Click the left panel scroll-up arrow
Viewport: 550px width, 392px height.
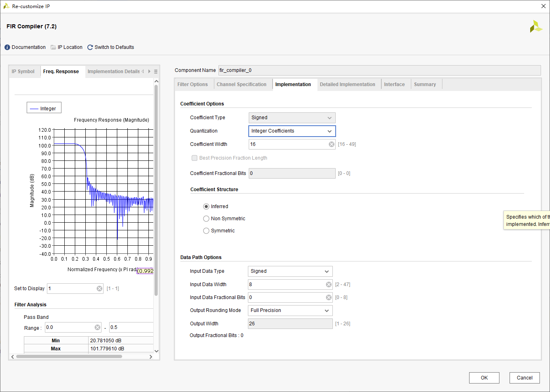pyautogui.click(x=157, y=81)
